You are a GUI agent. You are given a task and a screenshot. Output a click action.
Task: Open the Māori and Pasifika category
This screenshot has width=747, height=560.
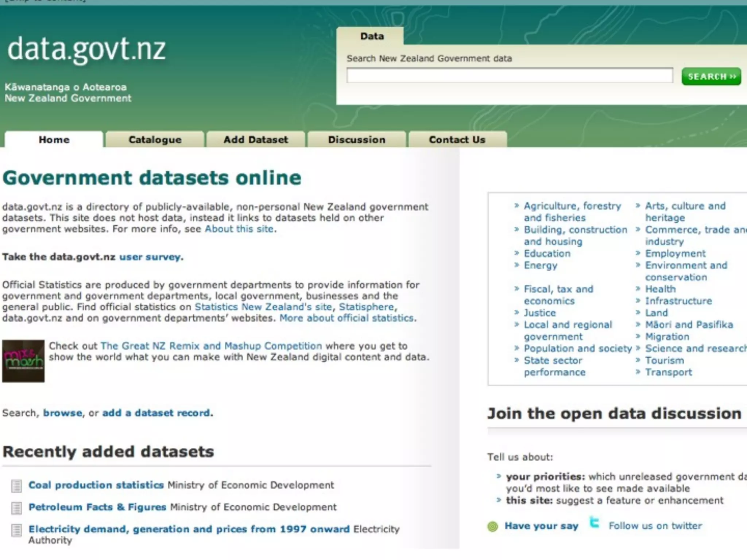[x=689, y=324]
